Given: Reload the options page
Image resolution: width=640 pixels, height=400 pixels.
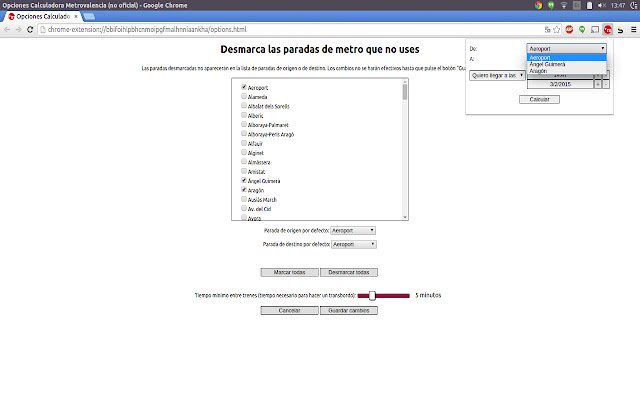Looking at the screenshot, I should pyautogui.click(x=30, y=29).
